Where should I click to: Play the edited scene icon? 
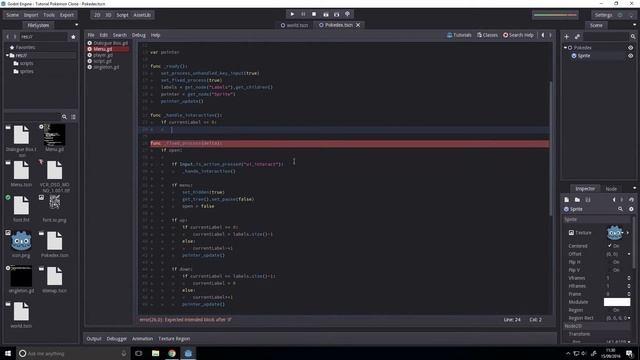point(325,14)
